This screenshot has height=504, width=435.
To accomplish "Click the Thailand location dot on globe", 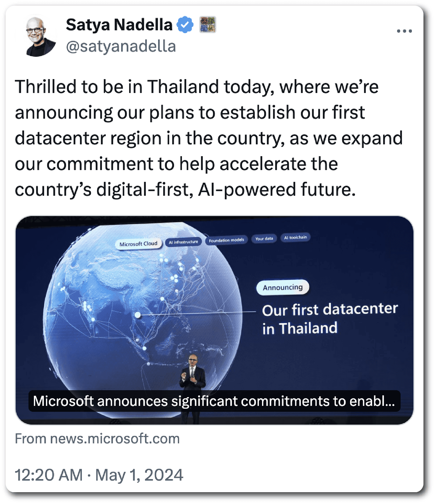I will pyautogui.click(x=138, y=315).
